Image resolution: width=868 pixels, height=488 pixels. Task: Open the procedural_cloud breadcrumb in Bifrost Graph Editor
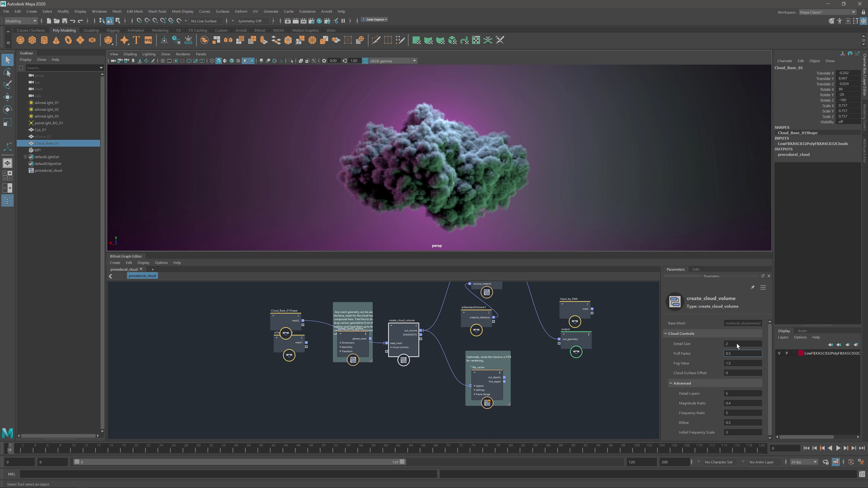142,275
